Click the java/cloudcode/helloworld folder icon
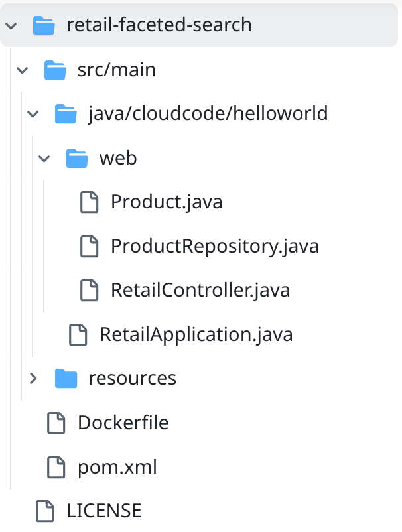This screenshot has height=532, width=402. (66, 114)
